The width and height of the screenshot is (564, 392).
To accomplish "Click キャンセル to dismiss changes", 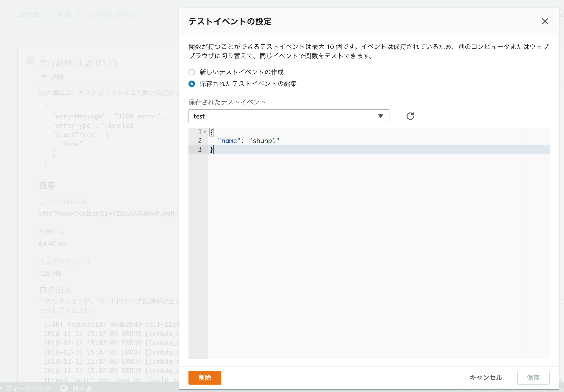I will click(486, 377).
